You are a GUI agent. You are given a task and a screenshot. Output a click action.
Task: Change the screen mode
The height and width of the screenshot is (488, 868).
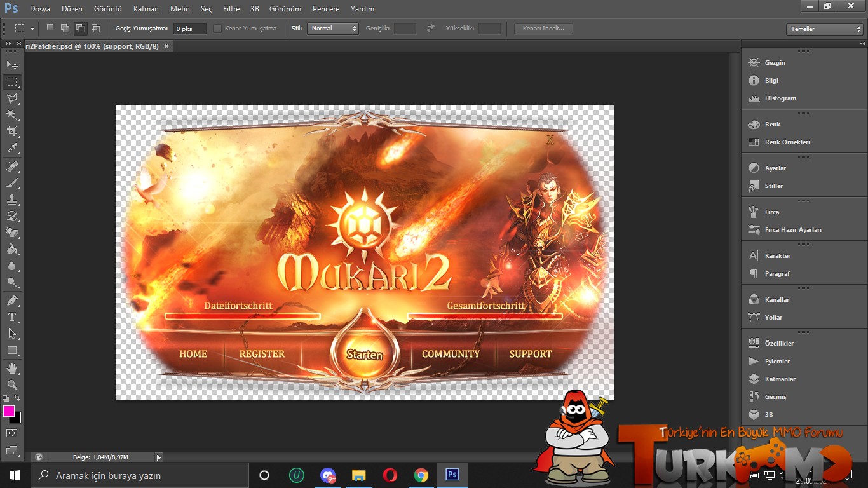click(x=12, y=451)
